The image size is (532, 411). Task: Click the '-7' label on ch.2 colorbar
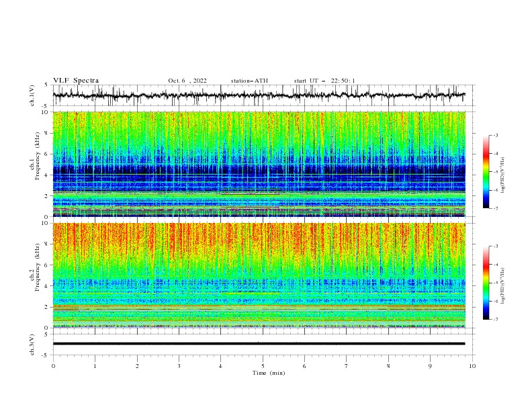click(x=495, y=320)
